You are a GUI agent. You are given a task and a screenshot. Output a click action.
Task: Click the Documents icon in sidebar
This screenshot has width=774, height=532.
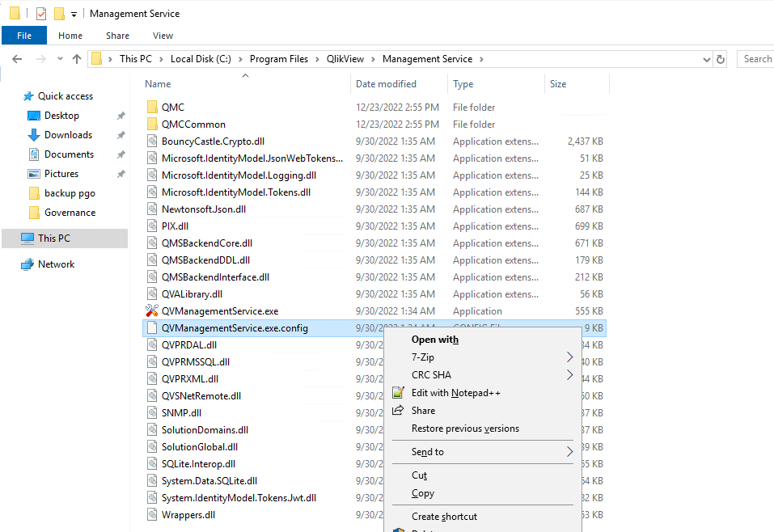click(x=34, y=154)
